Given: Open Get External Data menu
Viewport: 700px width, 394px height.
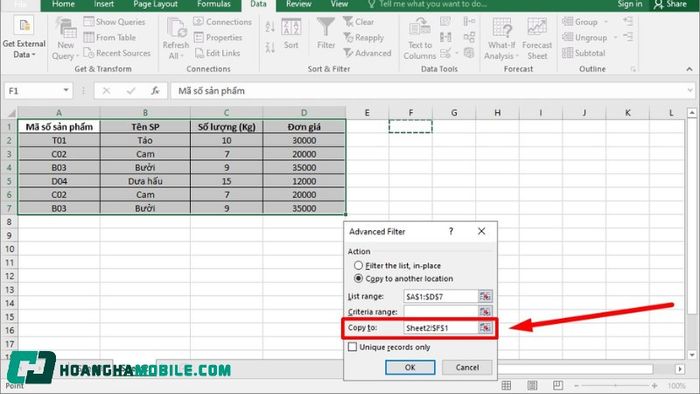Looking at the screenshot, I should click(24, 38).
